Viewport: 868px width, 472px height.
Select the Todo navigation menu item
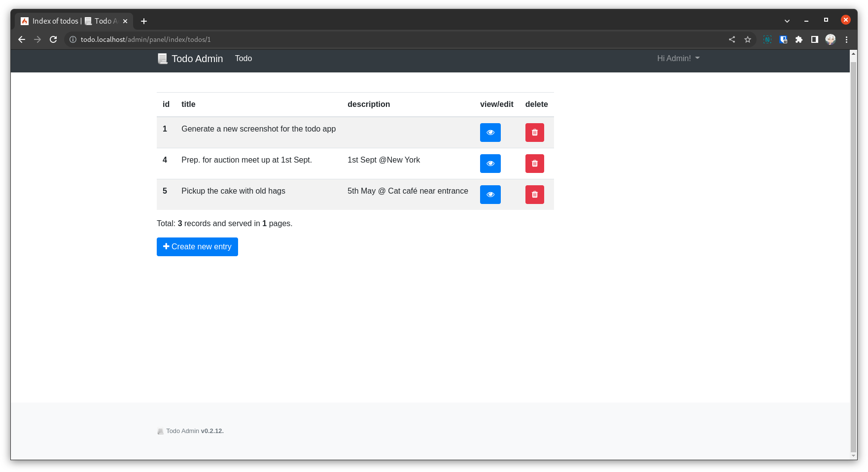click(x=243, y=58)
